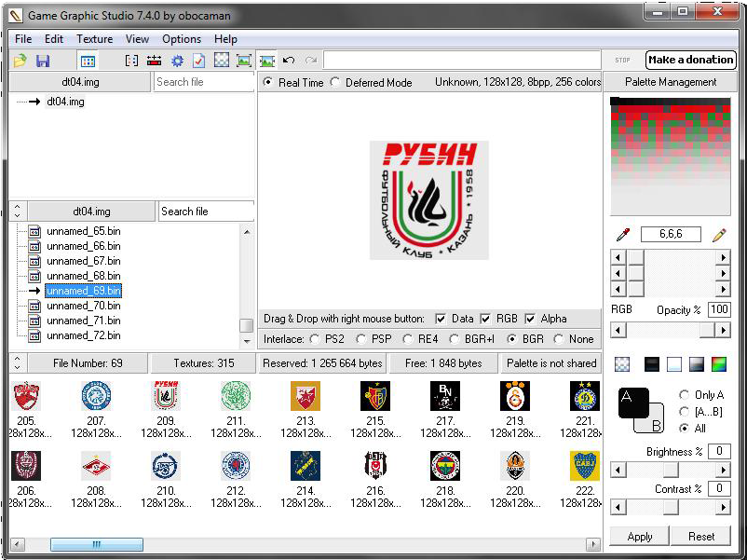The width and height of the screenshot is (747, 560).
Task: Click the Reset button
Action: click(x=700, y=537)
